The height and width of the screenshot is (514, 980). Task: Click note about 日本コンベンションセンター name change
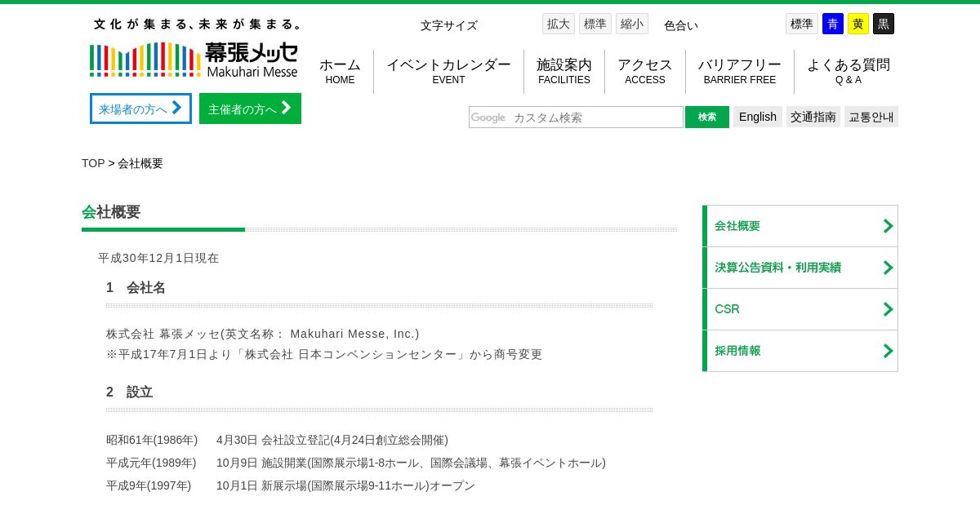pyautogui.click(x=324, y=354)
